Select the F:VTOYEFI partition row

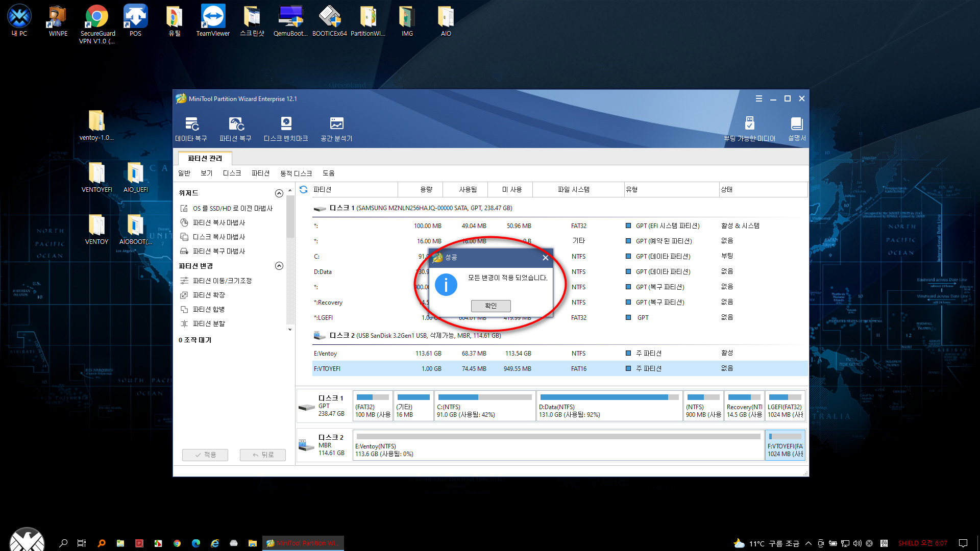pyautogui.click(x=560, y=368)
